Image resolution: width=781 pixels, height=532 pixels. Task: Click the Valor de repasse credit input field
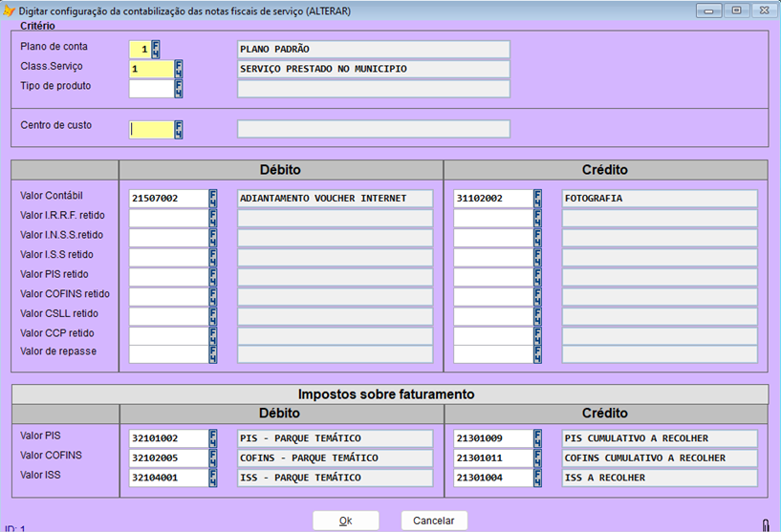(x=492, y=354)
